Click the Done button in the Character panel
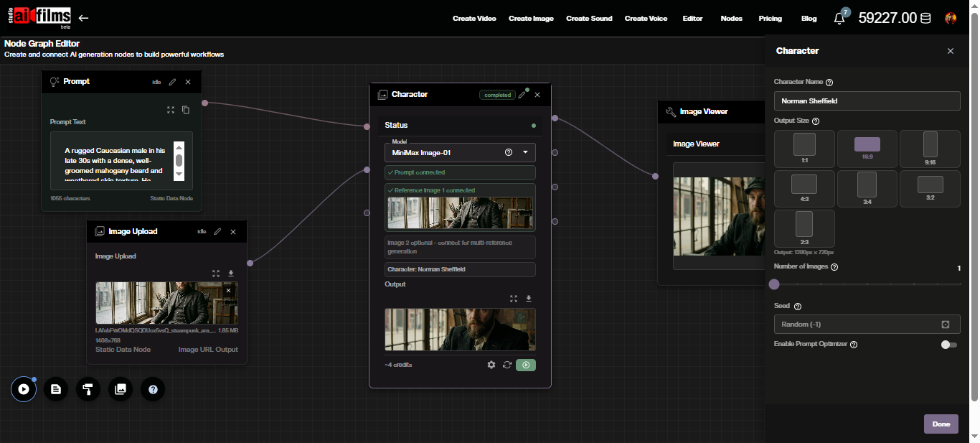The height and width of the screenshot is (443, 980). (941, 424)
